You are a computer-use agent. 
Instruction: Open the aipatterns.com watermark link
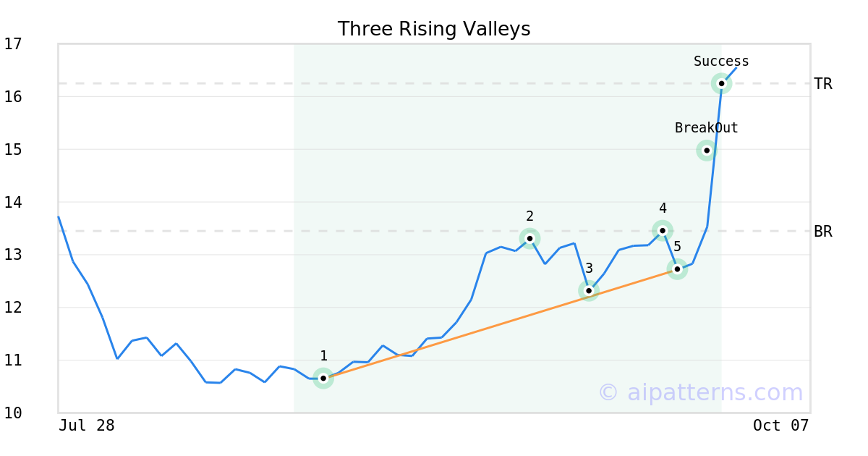click(700, 392)
